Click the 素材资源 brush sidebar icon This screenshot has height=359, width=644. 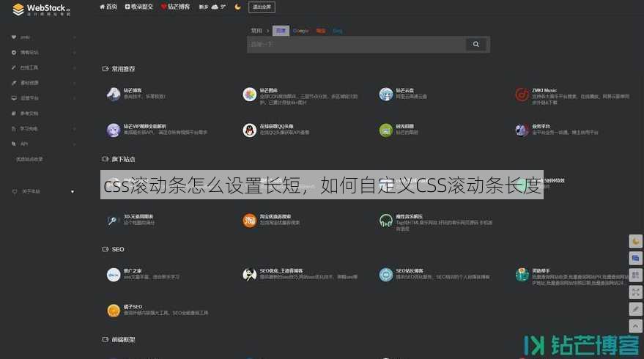[x=14, y=83]
